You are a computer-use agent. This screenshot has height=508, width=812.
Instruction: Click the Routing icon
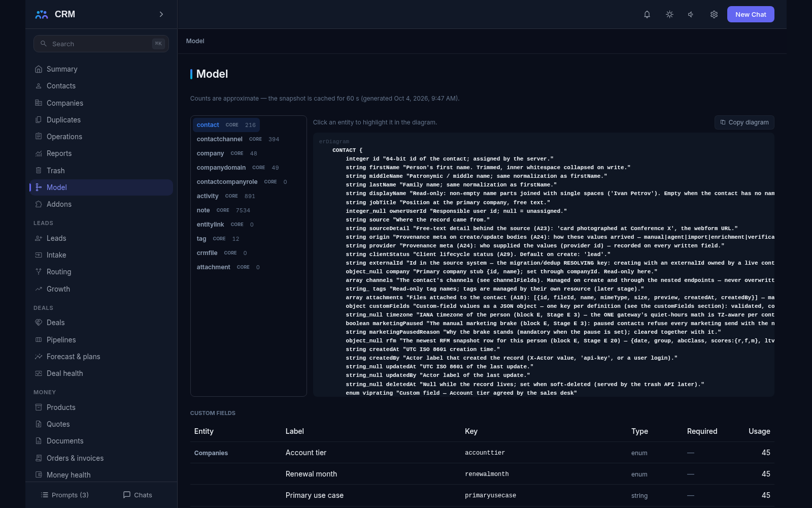click(x=39, y=272)
